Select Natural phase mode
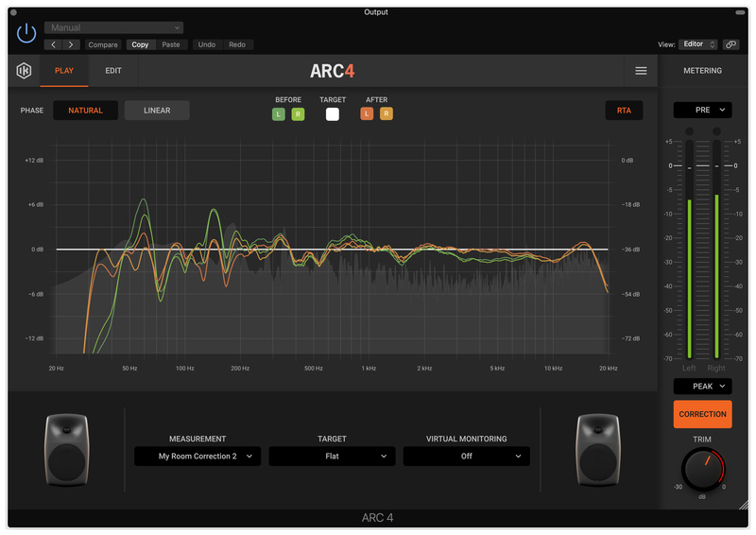The width and height of the screenshot is (756, 535). point(85,111)
